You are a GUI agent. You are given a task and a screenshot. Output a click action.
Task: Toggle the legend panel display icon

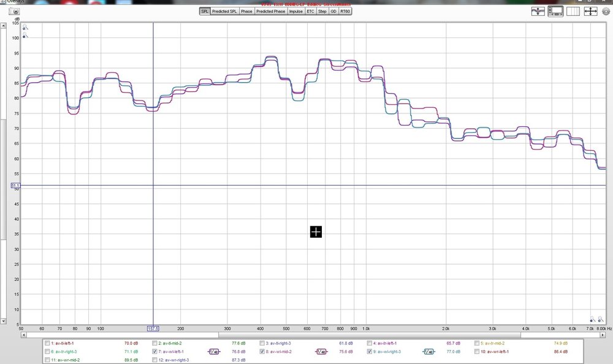(555, 12)
